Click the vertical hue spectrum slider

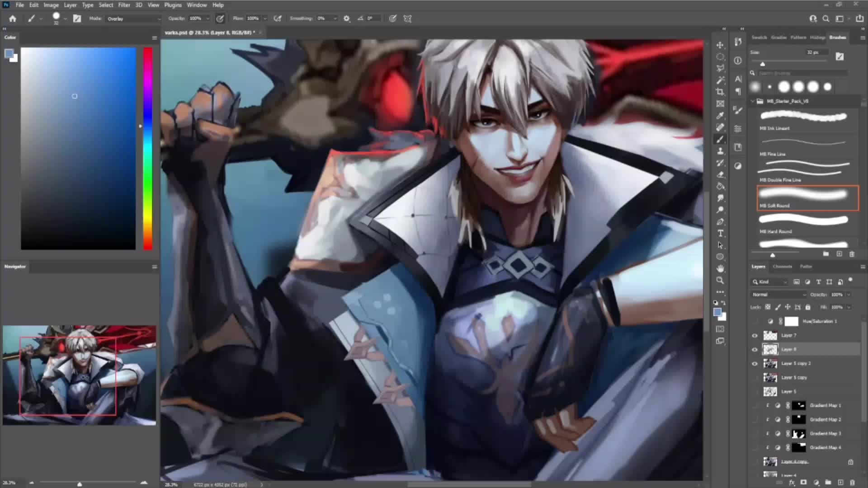(148, 149)
